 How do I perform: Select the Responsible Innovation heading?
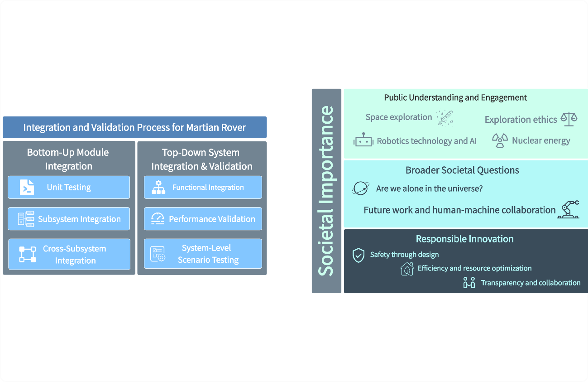[464, 239]
